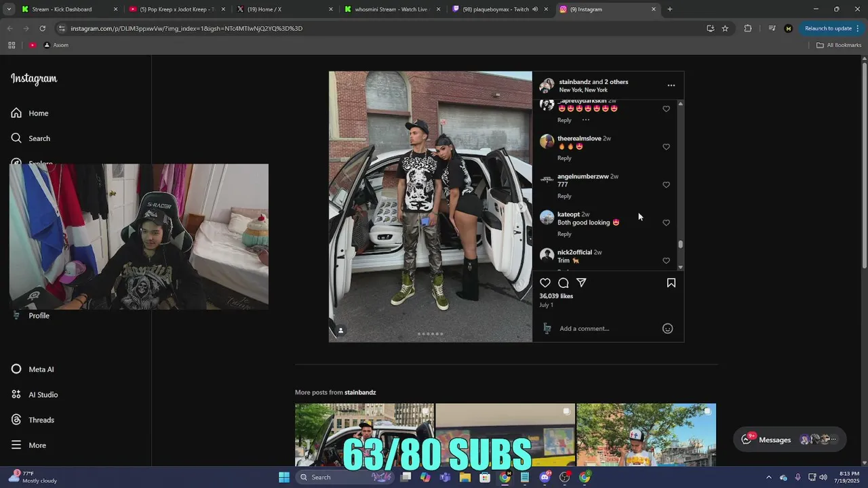Show tagged people icon on the photo
Image resolution: width=868 pixels, height=488 pixels.
coord(340,331)
